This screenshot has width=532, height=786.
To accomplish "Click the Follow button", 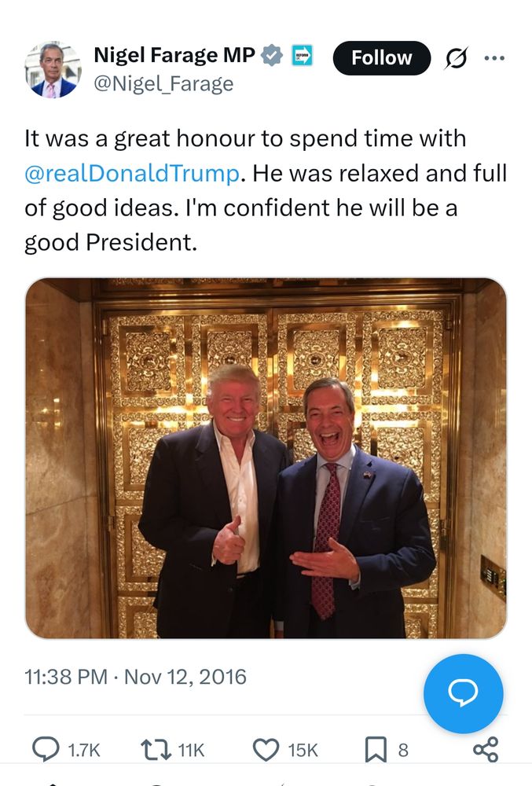I will pyautogui.click(x=382, y=57).
